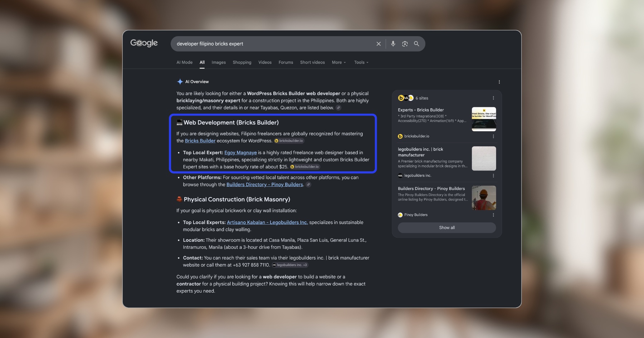Open Google Lens image search icon

405,44
